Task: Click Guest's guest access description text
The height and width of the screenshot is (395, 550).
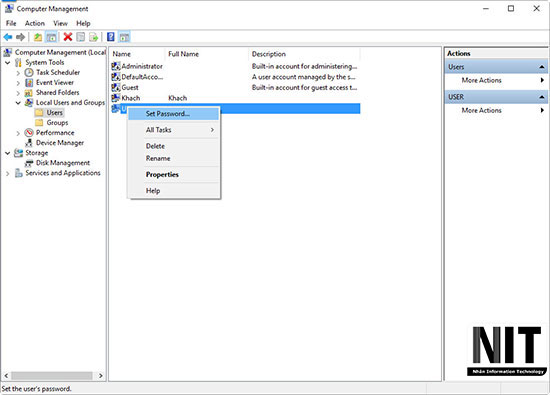Action: (x=304, y=87)
